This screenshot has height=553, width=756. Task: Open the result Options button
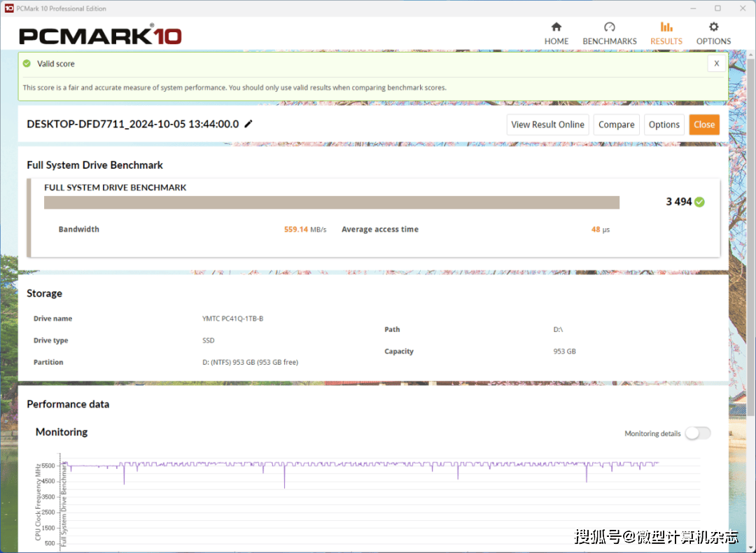point(664,125)
